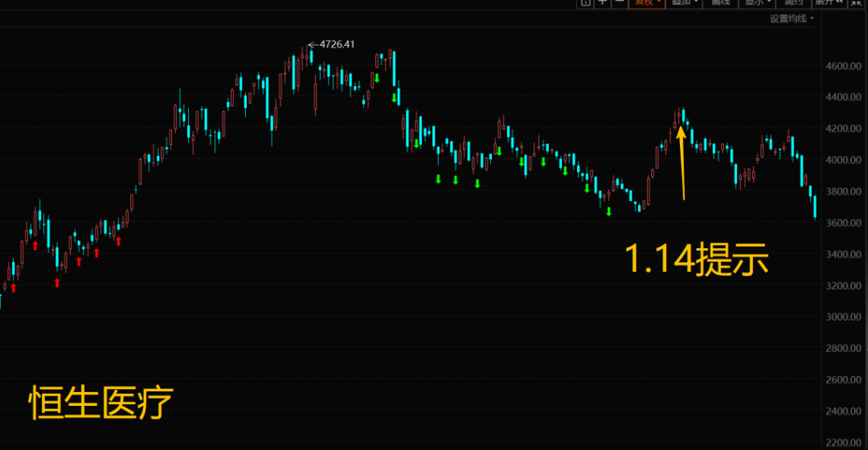Click the boxed icon left of plus

pos(585,2)
